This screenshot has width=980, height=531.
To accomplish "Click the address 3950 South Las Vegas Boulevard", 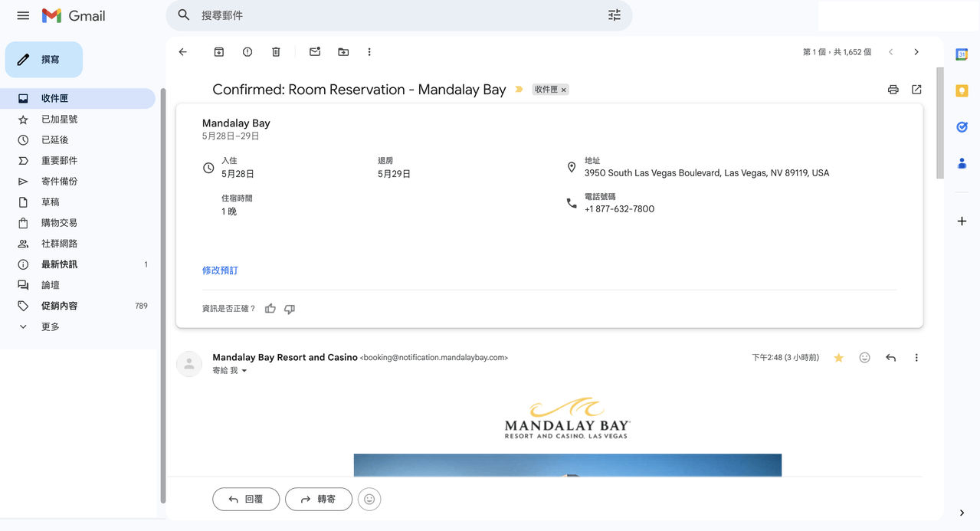I will 706,173.
